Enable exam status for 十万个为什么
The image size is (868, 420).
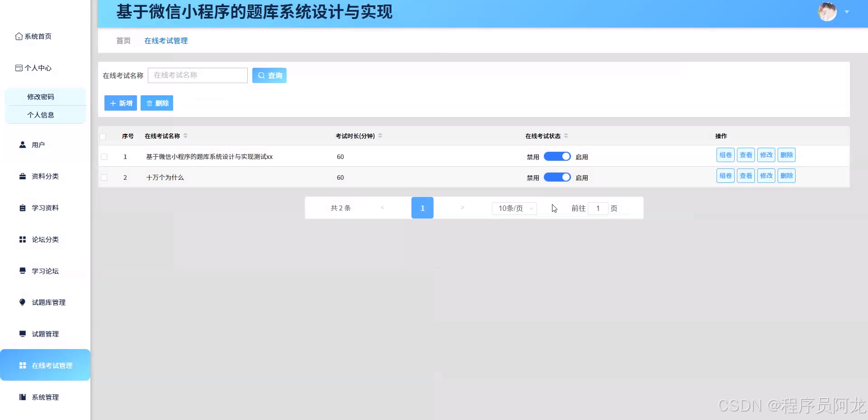(x=557, y=177)
